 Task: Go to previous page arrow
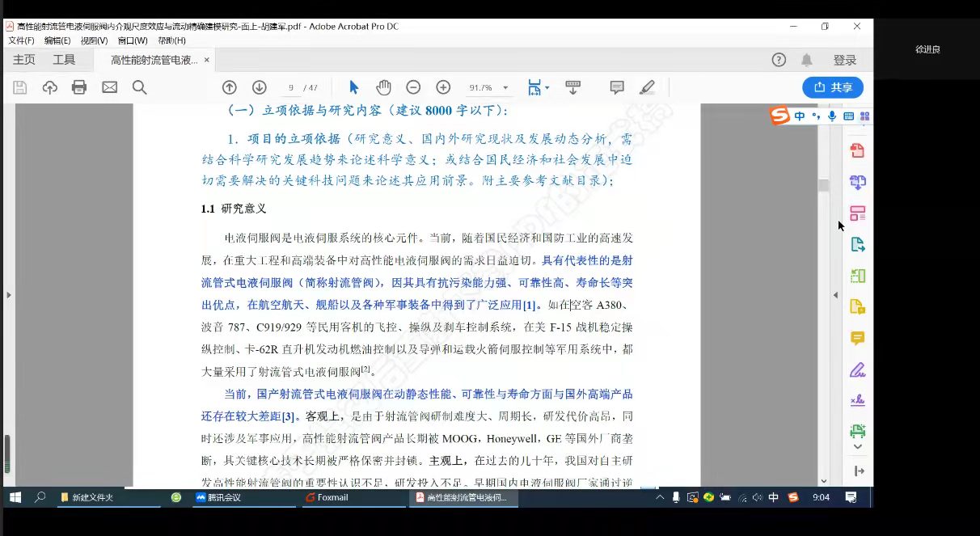(230, 87)
